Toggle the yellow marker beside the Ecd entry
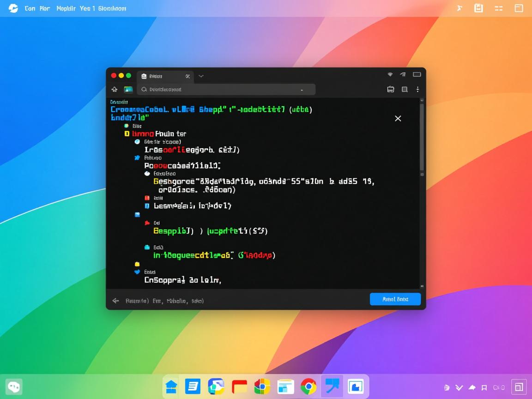Image resolution: width=532 pixels, height=399 pixels. 137,264
